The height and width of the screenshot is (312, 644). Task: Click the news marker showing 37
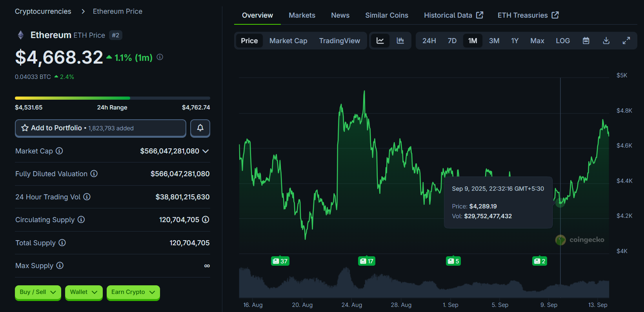280,261
